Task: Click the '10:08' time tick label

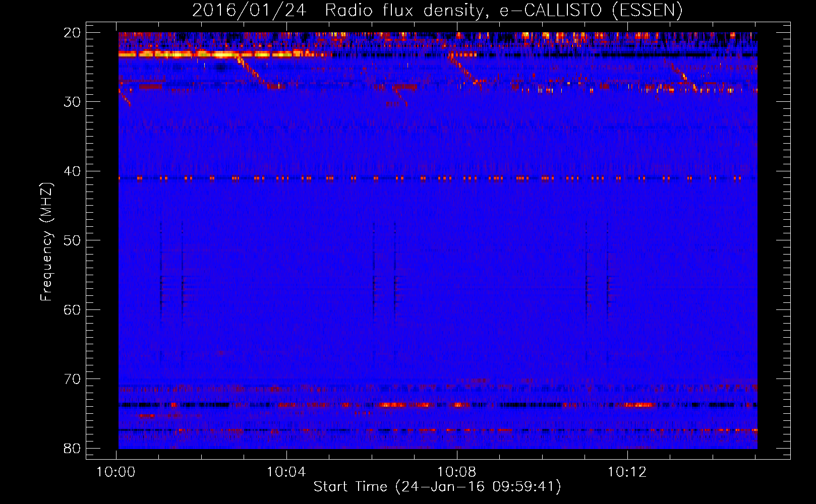Action: pos(456,472)
